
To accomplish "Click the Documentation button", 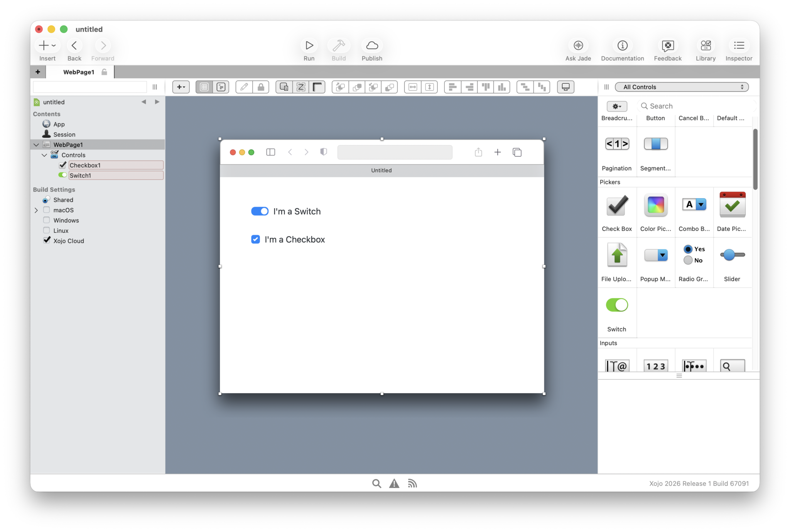I will [622, 45].
